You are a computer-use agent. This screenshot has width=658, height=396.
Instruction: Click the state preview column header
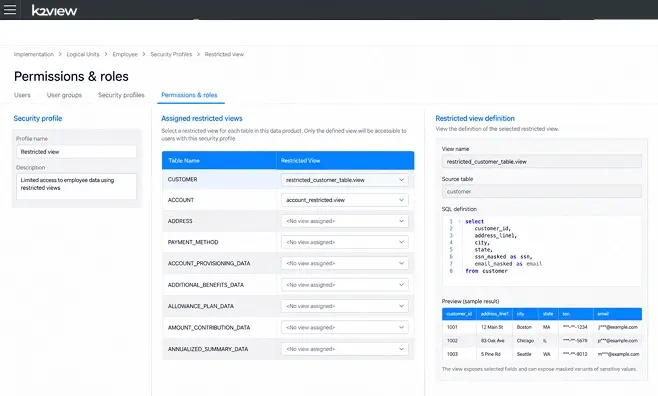tap(548, 314)
